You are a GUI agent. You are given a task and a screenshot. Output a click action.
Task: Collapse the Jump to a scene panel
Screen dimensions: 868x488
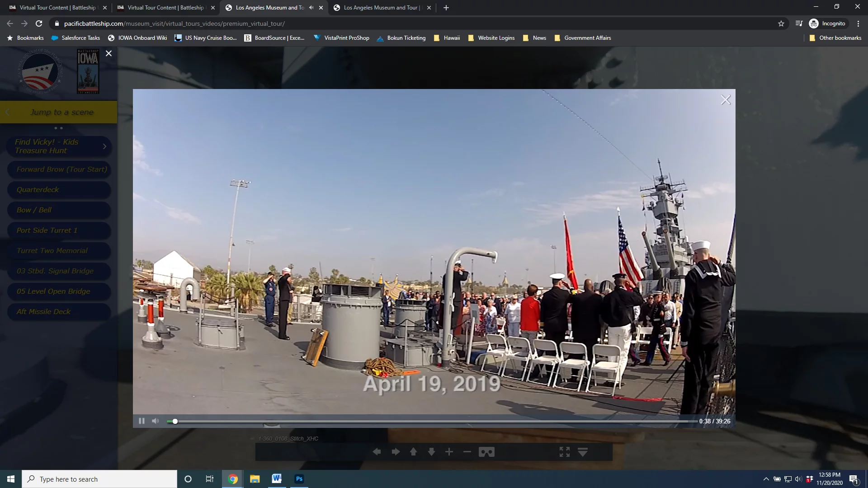(8, 112)
